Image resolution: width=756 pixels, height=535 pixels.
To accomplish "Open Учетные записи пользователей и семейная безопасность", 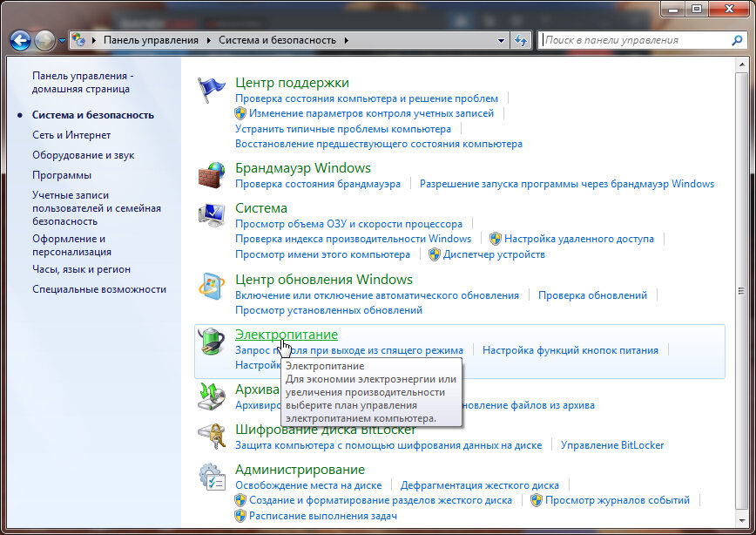I will (97, 208).
